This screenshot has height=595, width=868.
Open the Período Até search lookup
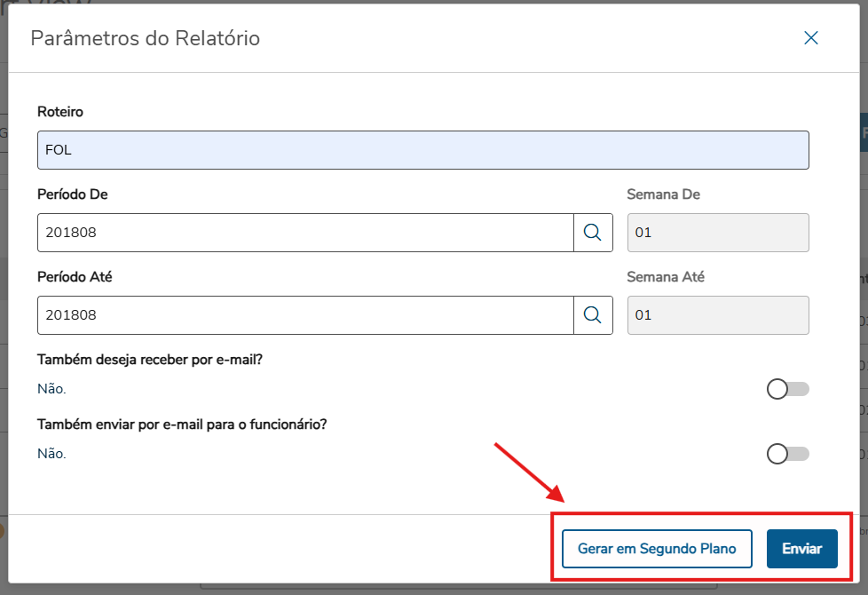click(593, 315)
